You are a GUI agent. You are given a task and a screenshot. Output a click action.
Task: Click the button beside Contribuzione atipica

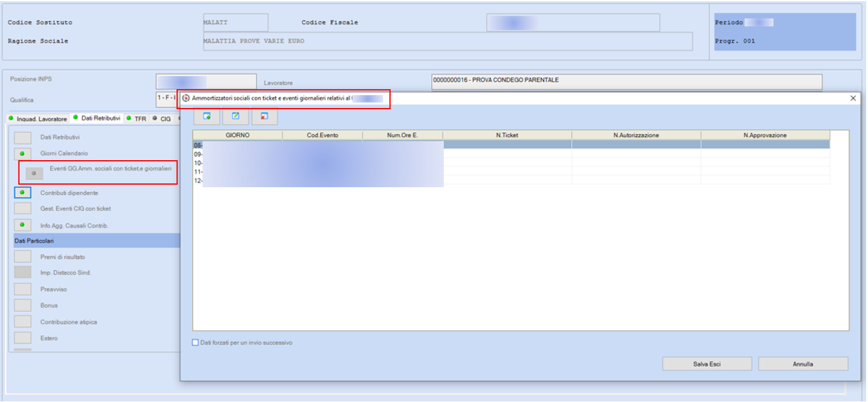tap(23, 322)
